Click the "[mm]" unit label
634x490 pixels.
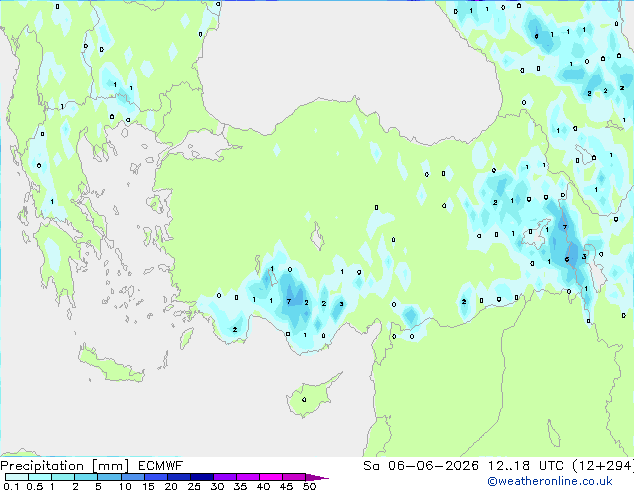(110, 466)
